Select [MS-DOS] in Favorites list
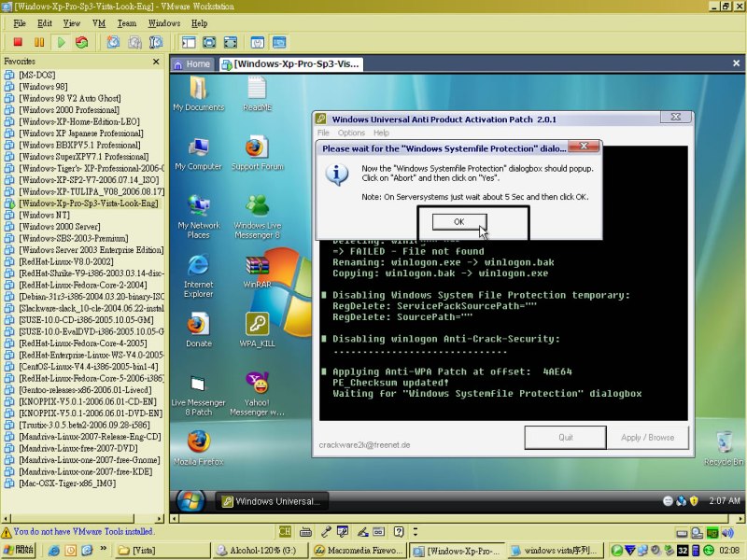747x560 pixels. point(37,75)
